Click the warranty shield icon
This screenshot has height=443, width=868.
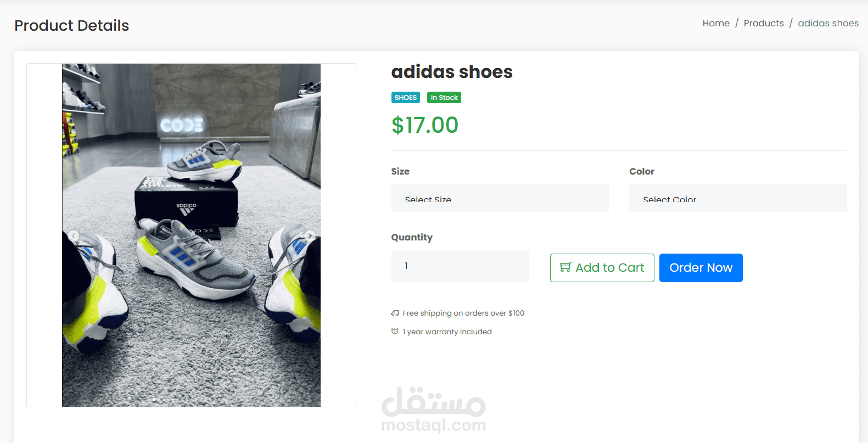(x=395, y=332)
